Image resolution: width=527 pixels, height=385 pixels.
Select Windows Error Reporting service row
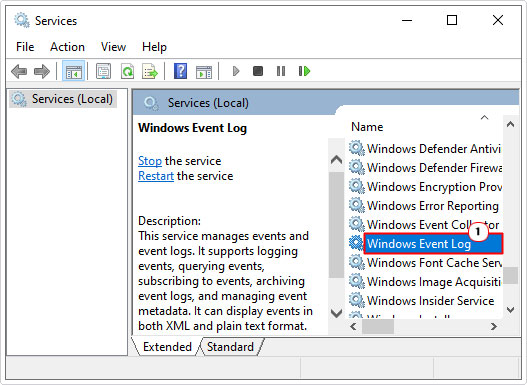(x=424, y=205)
